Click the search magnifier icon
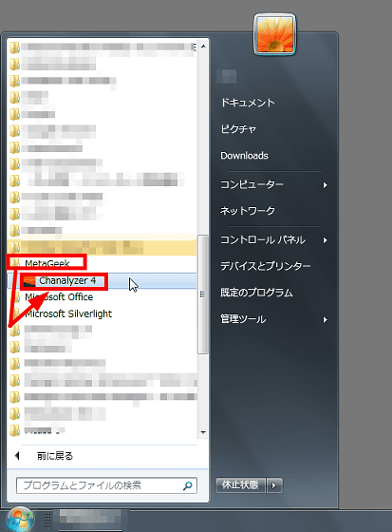Viewport: 392px width, 532px height. pos(188,485)
